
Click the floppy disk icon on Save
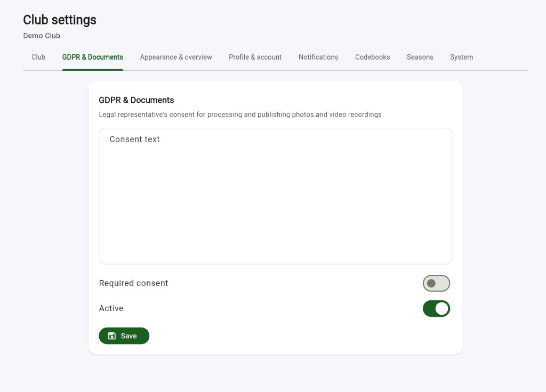coord(112,336)
